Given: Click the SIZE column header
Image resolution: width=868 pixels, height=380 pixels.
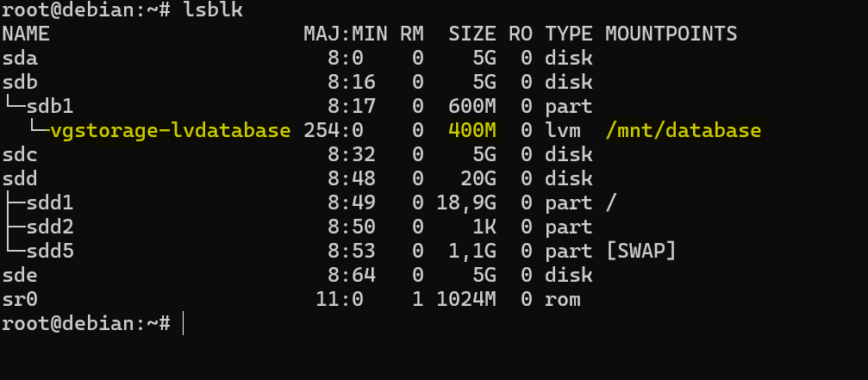Looking at the screenshot, I should coord(472,34).
